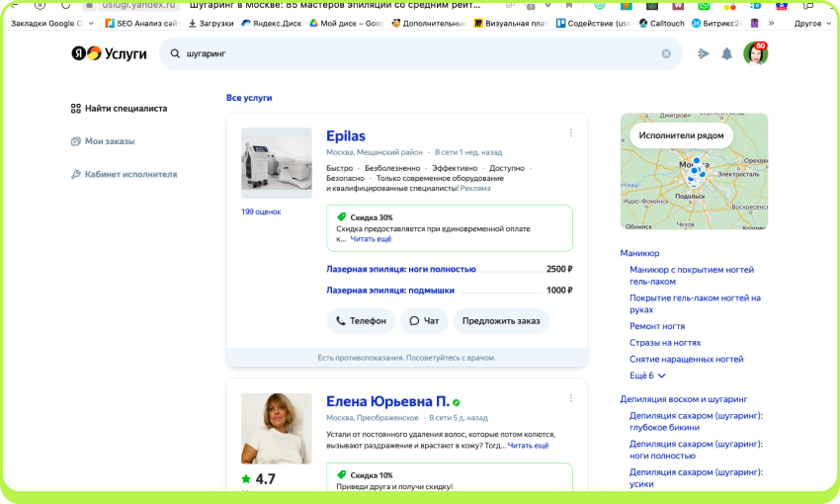Open messages via paper plane icon
The image size is (840, 504).
tap(704, 53)
